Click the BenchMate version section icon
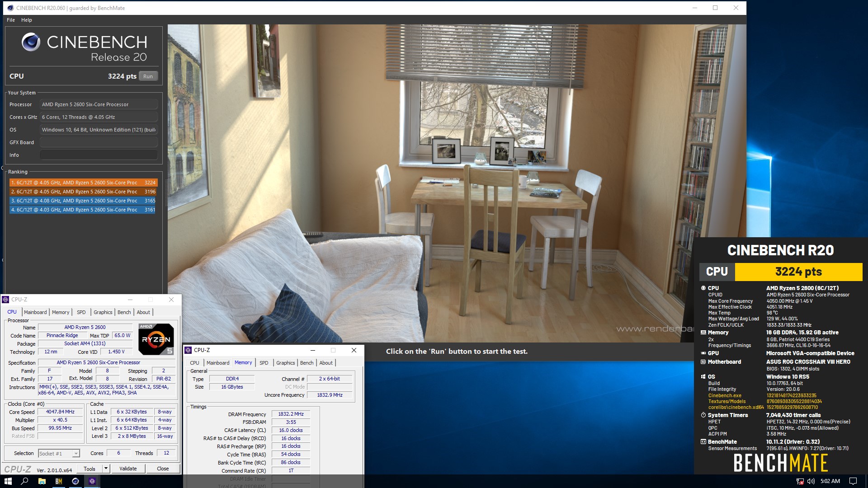Viewport: 868px width, 488px height. coord(703,442)
